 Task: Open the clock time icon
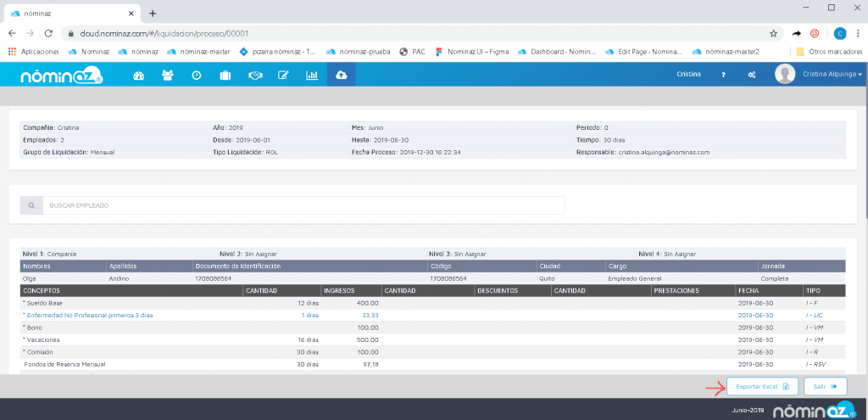pyautogui.click(x=196, y=76)
